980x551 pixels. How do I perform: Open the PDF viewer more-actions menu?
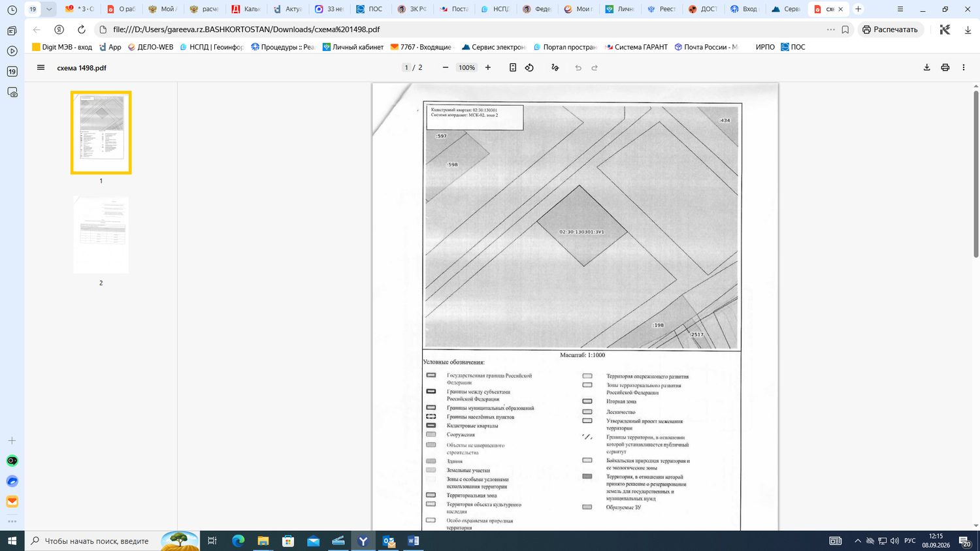(963, 67)
